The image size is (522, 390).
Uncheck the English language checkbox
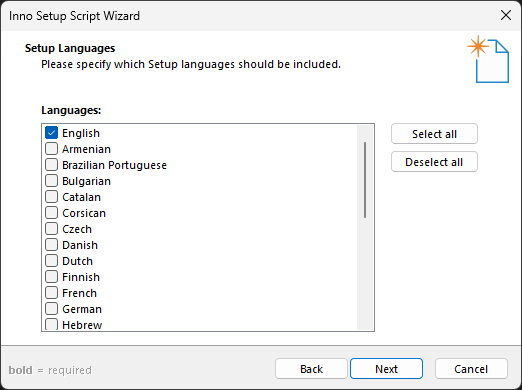pos(51,133)
